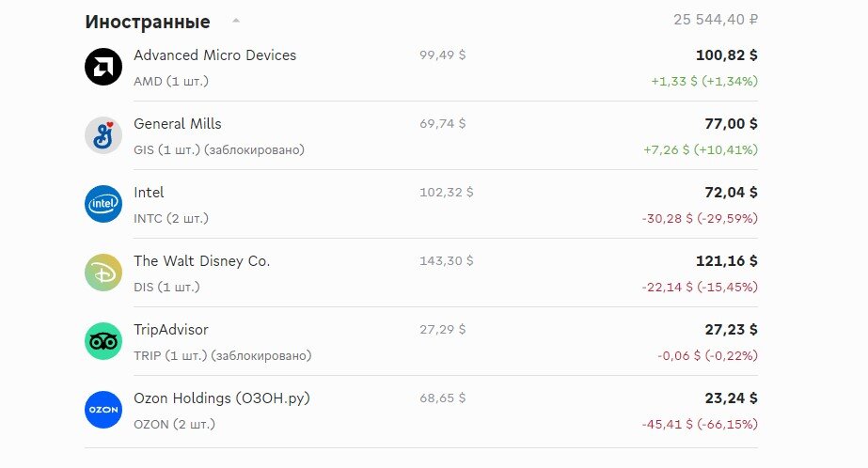Open the Advanced Micro Devices stock
The height and width of the screenshot is (468, 868).
pos(214,55)
